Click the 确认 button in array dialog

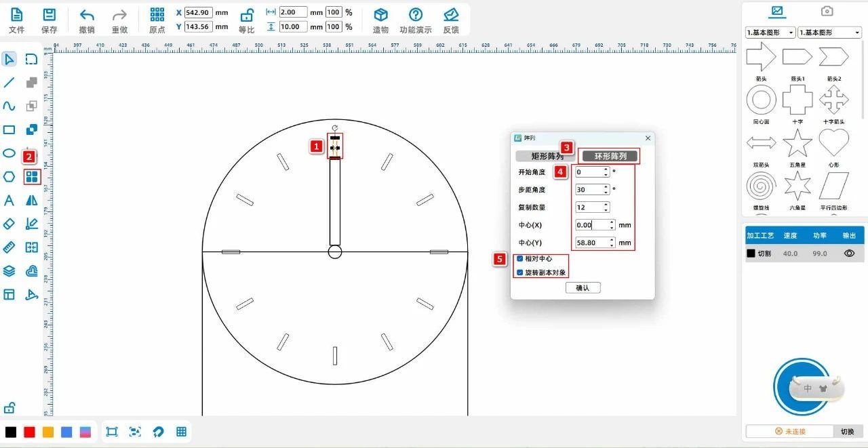click(583, 288)
